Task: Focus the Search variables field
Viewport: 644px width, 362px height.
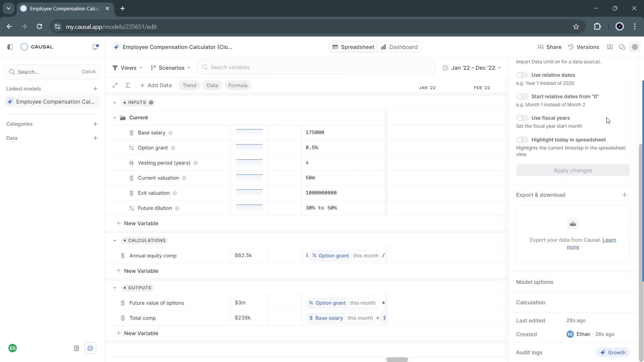Action: point(316,67)
